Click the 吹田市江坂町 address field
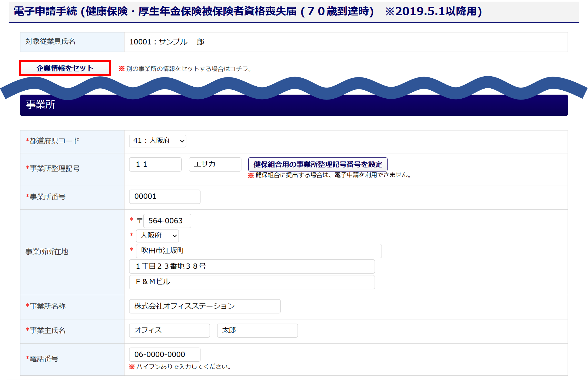Image resolution: width=588 pixels, height=380 pixels. click(x=258, y=251)
